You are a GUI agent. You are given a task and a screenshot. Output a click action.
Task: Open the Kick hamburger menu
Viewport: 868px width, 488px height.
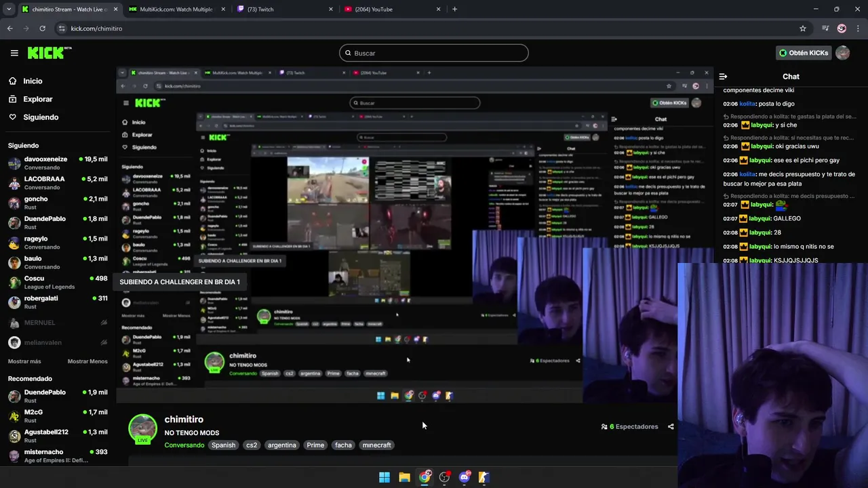[14, 53]
